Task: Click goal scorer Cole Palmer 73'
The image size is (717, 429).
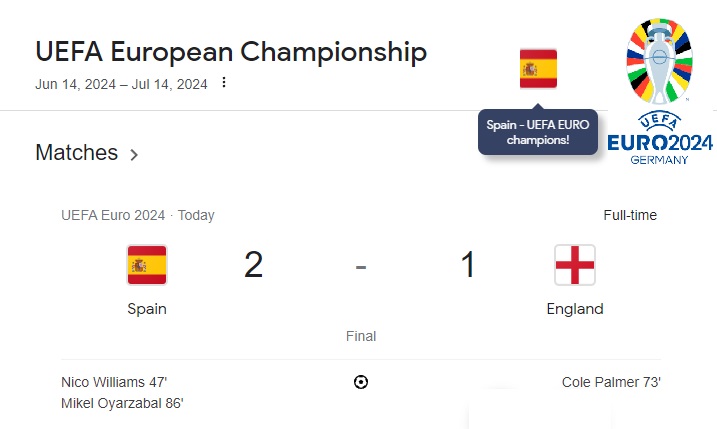Action: pos(611,382)
